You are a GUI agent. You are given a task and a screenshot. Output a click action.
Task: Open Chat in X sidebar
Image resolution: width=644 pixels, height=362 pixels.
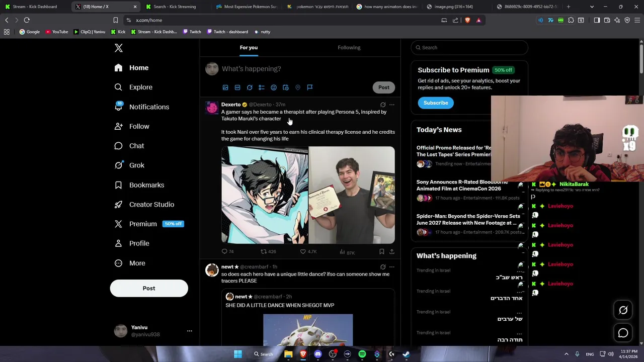click(x=130, y=146)
